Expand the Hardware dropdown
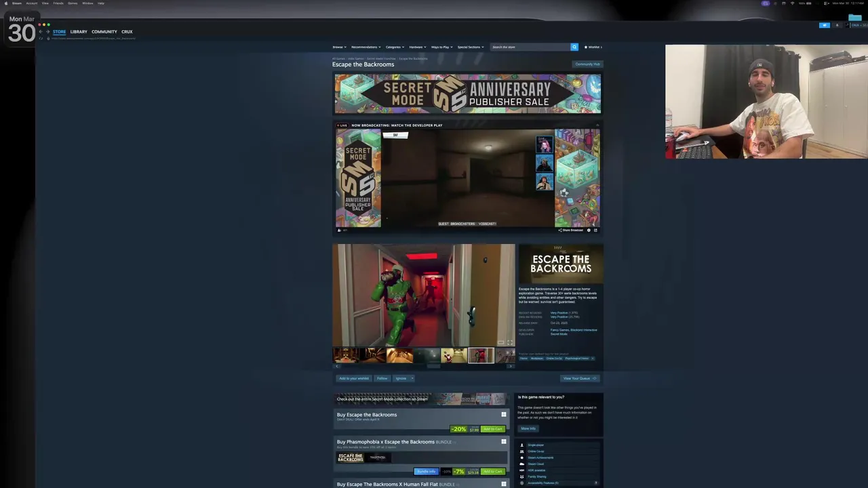The width and height of the screenshot is (868, 488). pyautogui.click(x=417, y=47)
